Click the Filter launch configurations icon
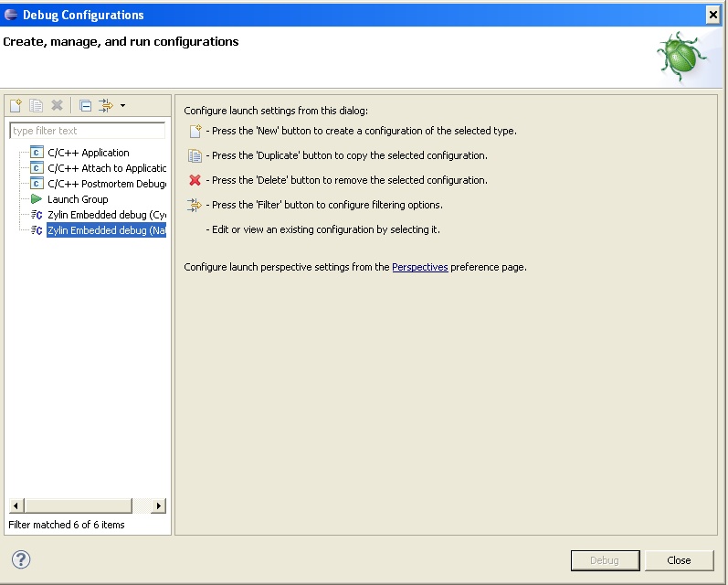This screenshot has width=728, height=585. [105, 106]
